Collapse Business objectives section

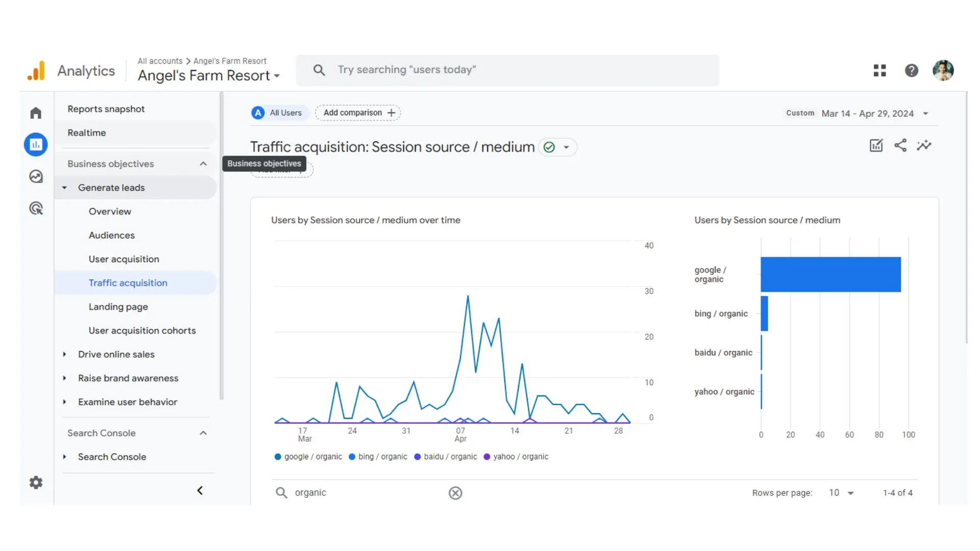tap(203, 164)
